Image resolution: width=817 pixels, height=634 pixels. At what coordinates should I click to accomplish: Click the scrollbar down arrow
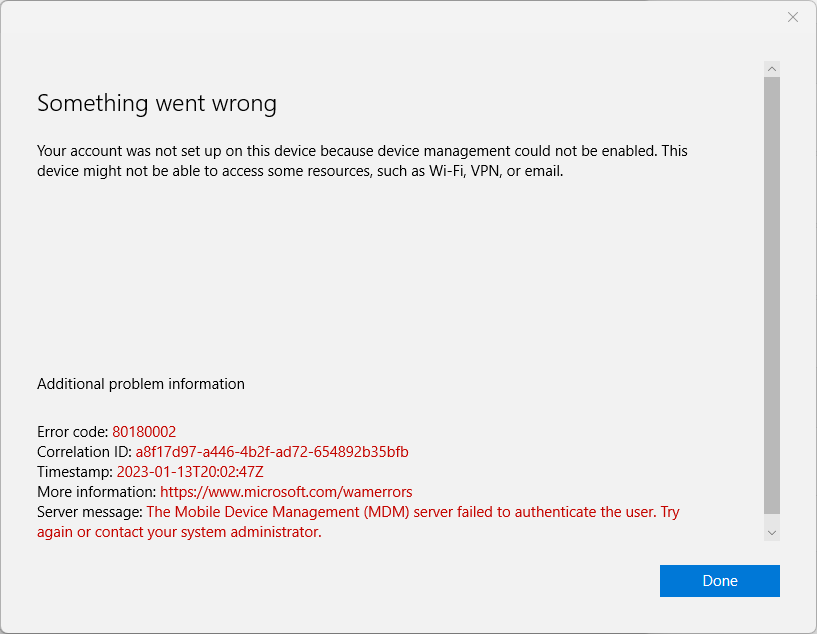tap(771, 532)
